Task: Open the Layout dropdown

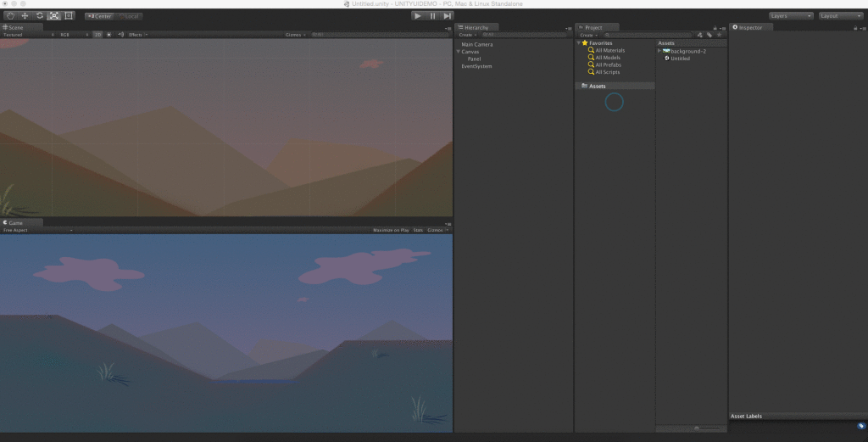Action: 840,16
